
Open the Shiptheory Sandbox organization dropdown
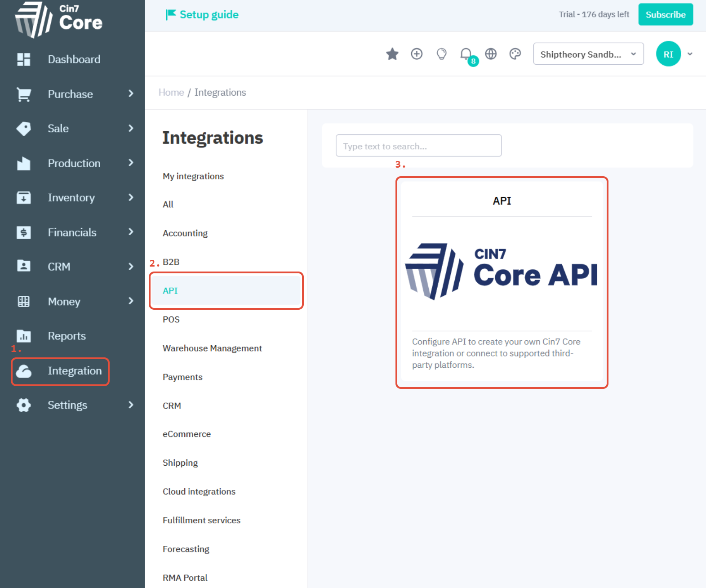pyautogui.click(x=588, y=54)
